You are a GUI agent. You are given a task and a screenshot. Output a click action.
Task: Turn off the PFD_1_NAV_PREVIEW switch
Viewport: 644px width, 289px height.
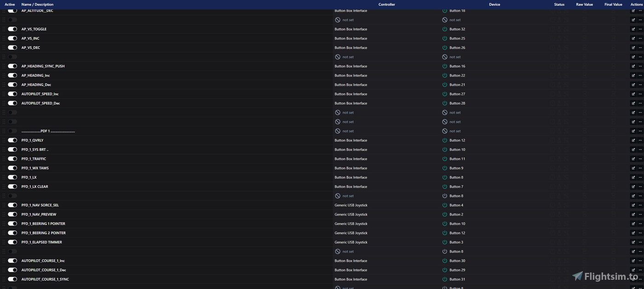[12, 214]
